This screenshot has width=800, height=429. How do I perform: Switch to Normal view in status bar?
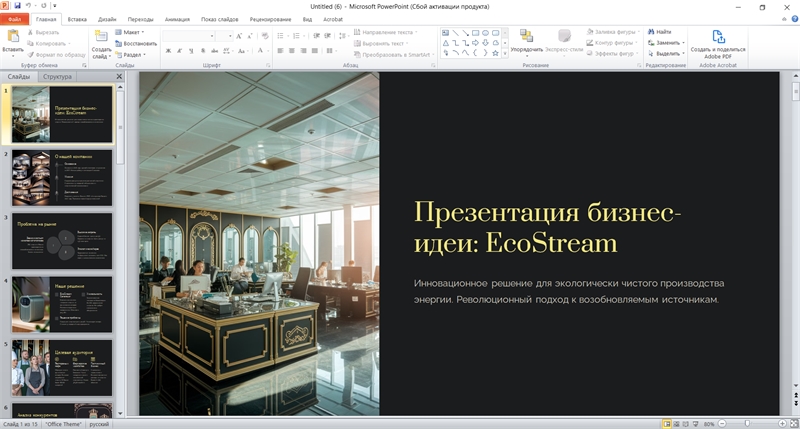[x=666, y=424]
